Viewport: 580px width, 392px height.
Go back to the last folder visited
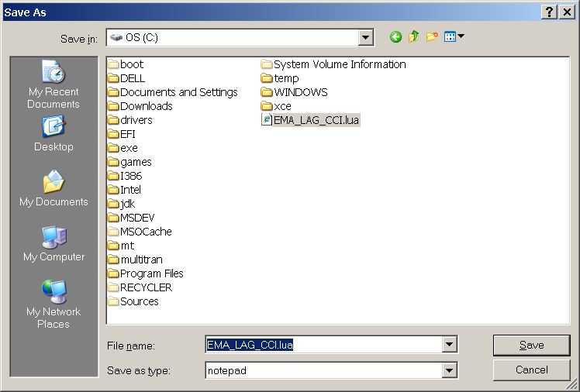395,37
